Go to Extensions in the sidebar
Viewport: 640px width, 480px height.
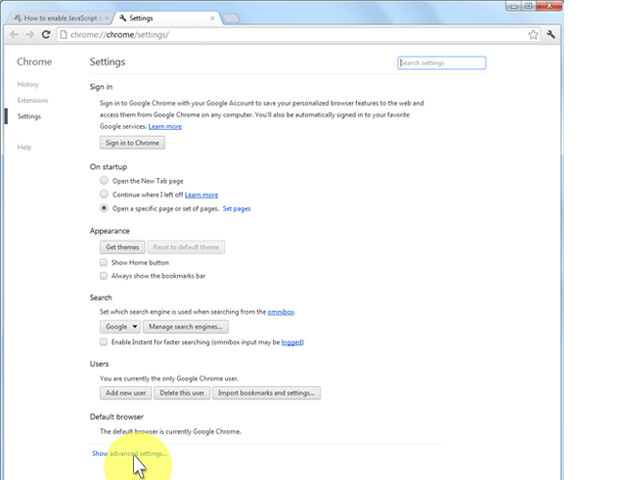point(32,100)
